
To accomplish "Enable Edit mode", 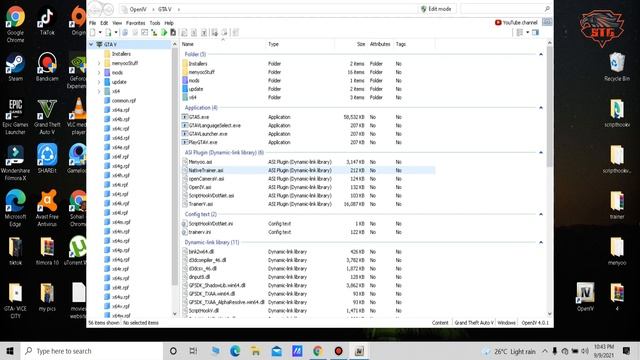I will (x=436, y=9).
